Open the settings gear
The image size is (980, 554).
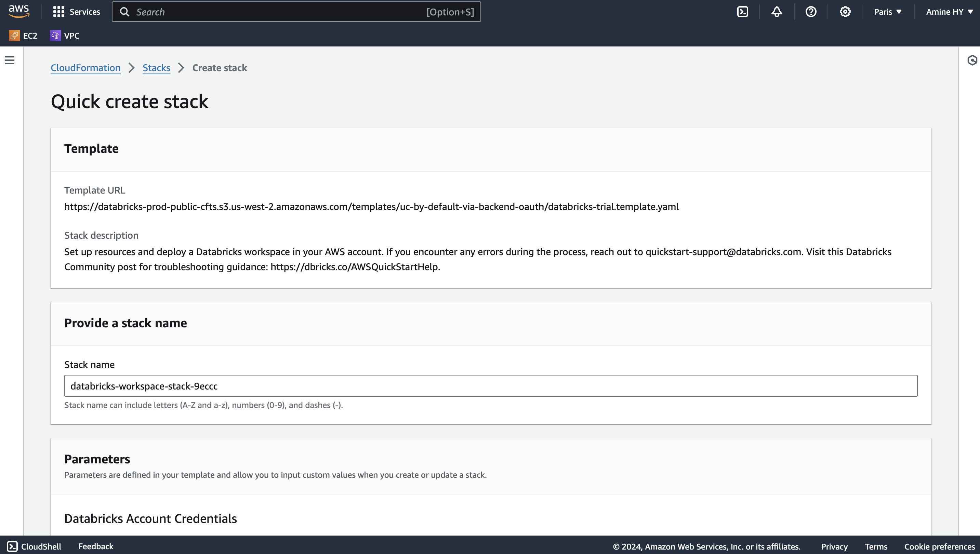pyautogui.click(x=845, y=12)
